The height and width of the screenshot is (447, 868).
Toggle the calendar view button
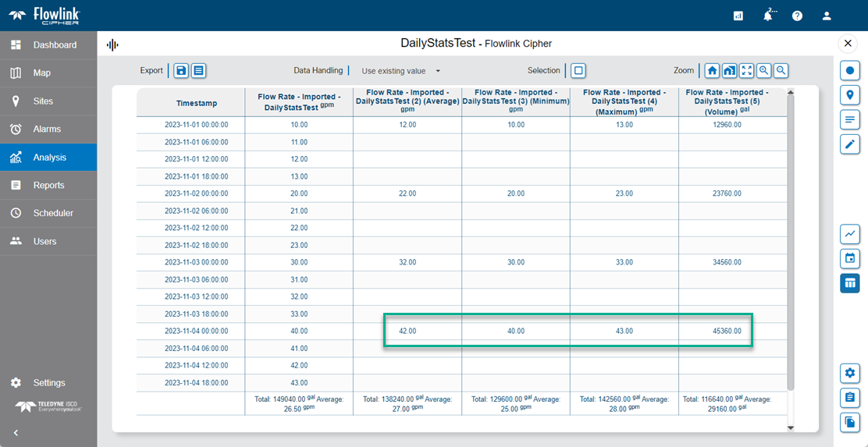click(x=850, y=258)
